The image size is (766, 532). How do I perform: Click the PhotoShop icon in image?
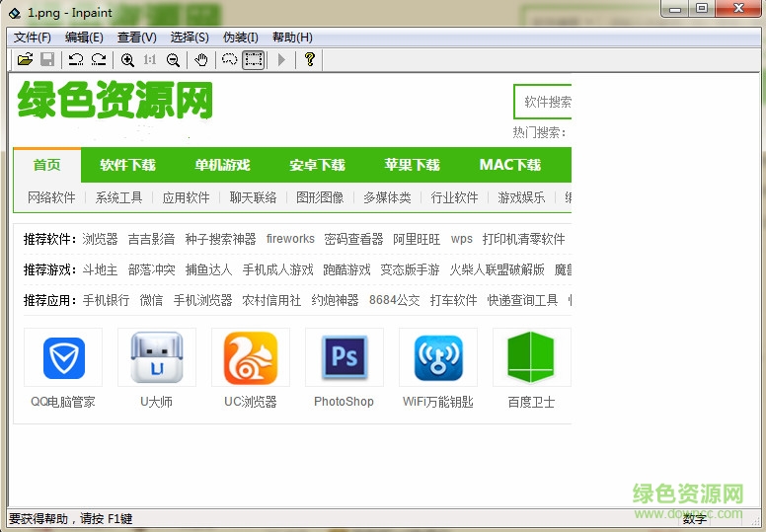(345, 356)
